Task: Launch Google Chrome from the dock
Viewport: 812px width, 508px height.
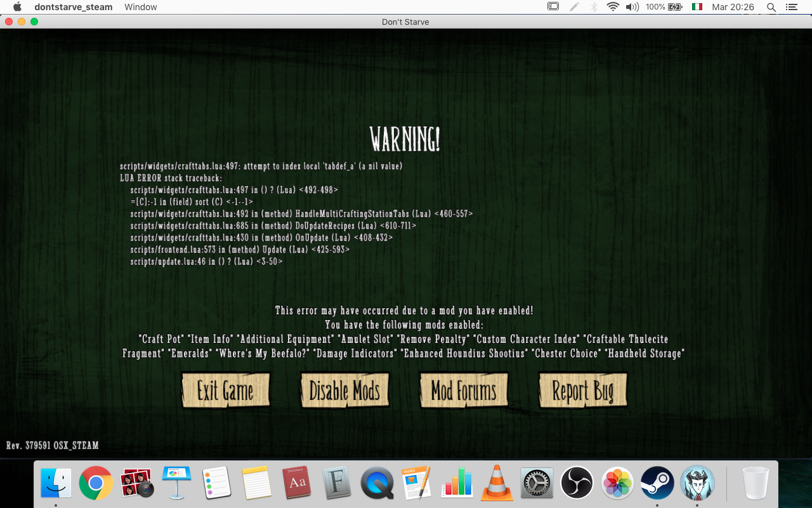Action: pyautogui.click(x=96, y=483)
